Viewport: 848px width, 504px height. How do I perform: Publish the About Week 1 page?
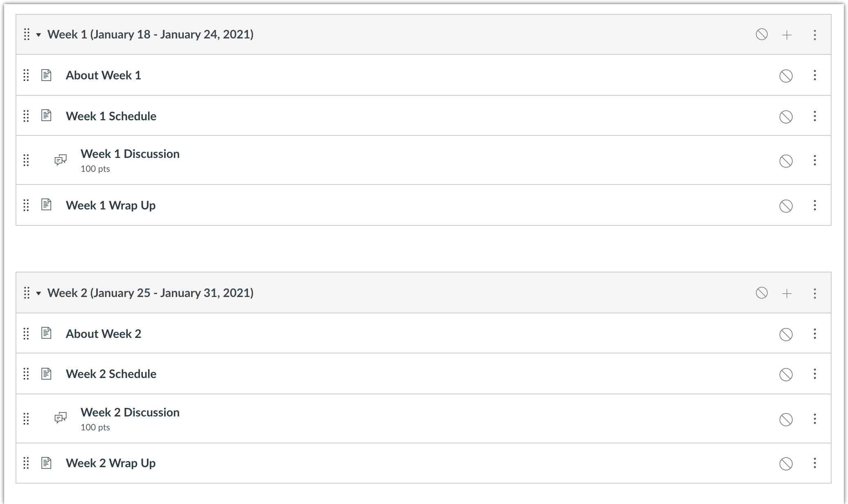click(x=785, y=76)
